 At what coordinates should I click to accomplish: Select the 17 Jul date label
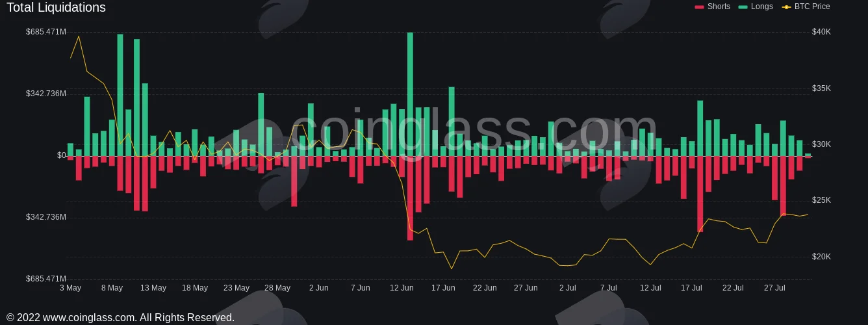click(691, 287)
